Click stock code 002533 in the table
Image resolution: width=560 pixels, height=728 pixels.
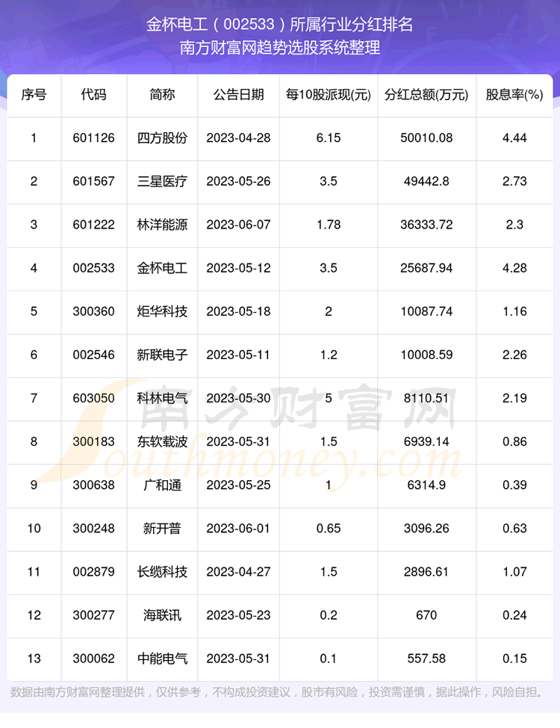coord(94,268)
